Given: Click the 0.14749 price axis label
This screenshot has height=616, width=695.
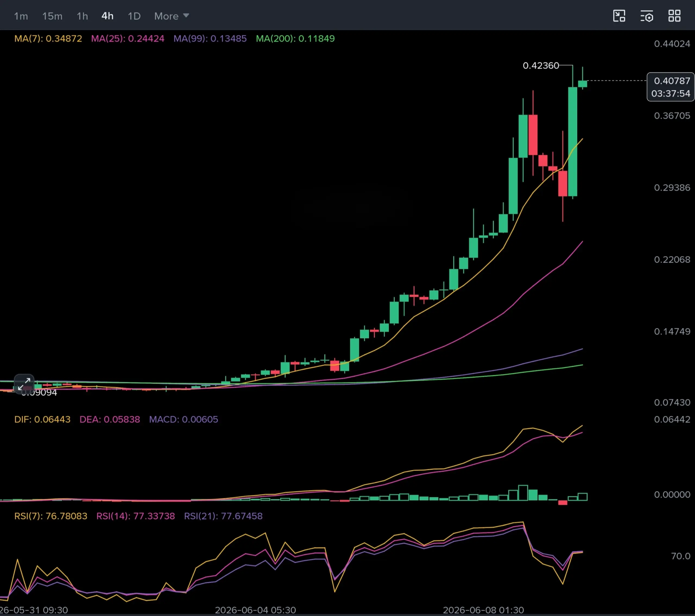Looking at the screenshot, I should tap(672, 331).
